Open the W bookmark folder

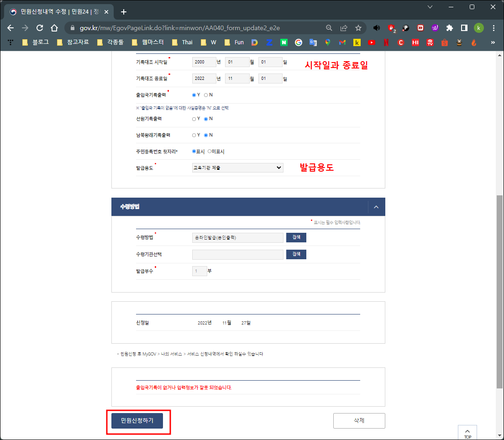(209, 42)
